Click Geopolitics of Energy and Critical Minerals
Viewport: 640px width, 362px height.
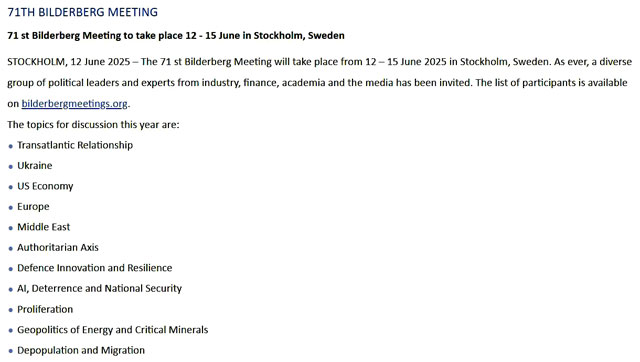pos(113,330)
